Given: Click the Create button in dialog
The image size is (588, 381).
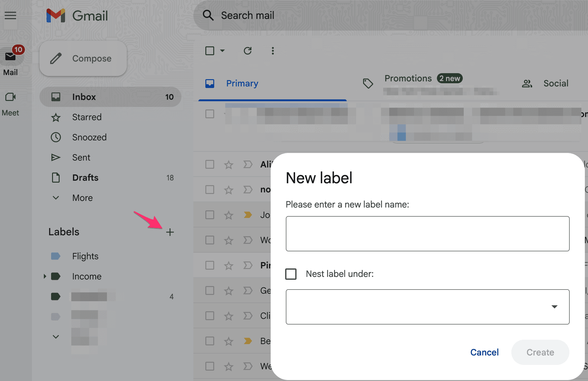Looking at the screenshot, I should 540,352.
